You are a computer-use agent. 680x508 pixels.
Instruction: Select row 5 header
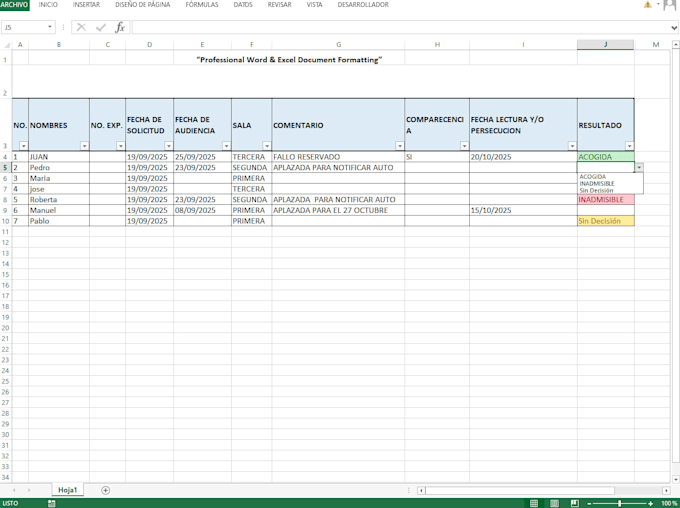[x=6, y=167]
